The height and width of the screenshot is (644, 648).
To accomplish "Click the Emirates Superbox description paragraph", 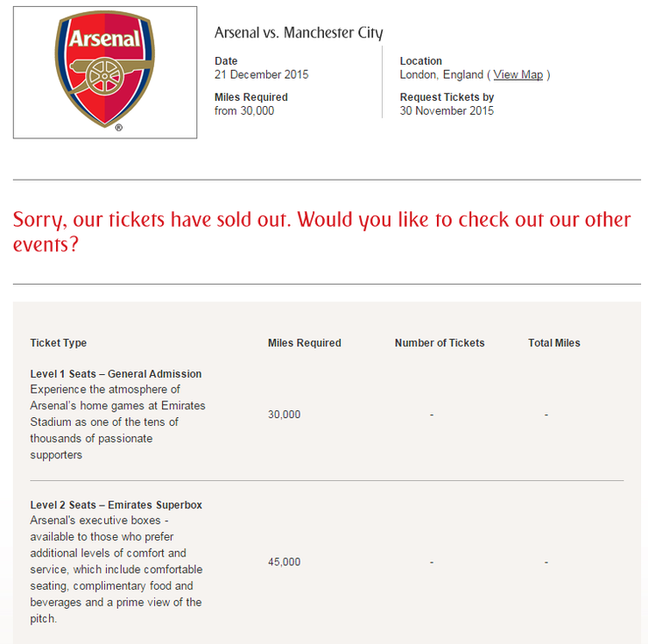I will pos(116,570).
